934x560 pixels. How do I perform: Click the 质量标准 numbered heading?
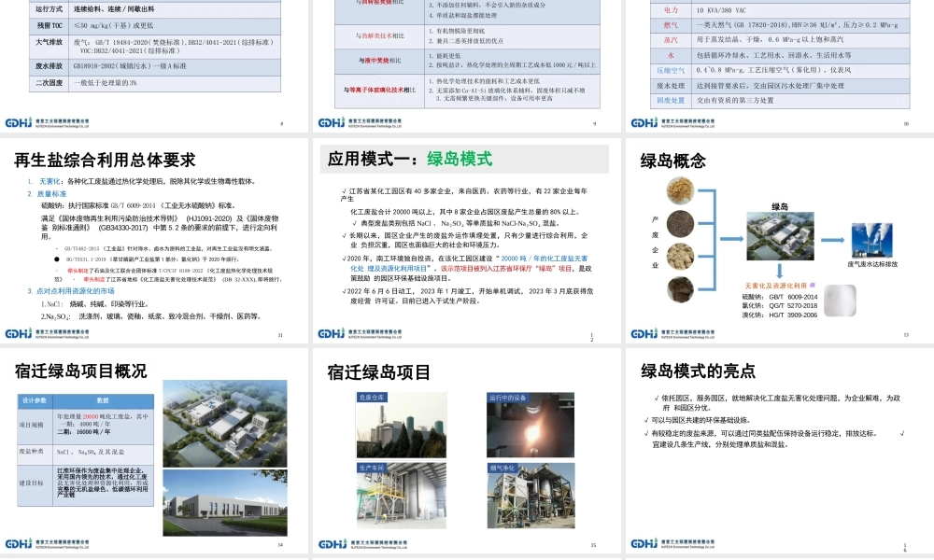51,194
